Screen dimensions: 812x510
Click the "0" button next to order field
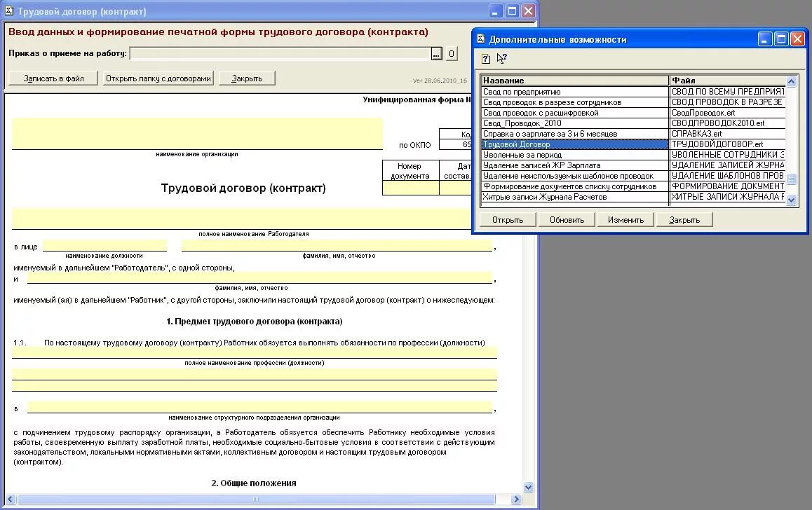(451, 53)
